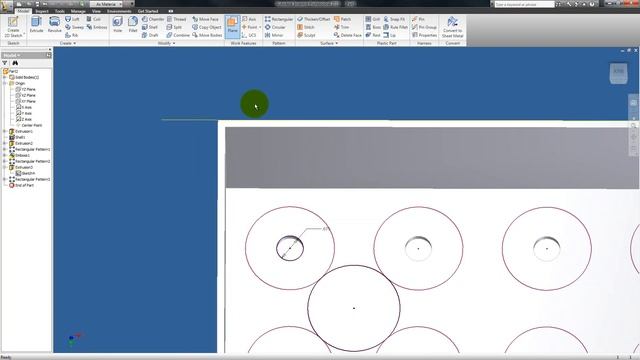Open the Inspect ribbon tab
Image resolution: width=640 pixels, height=360 pixels.
point(42,11)
